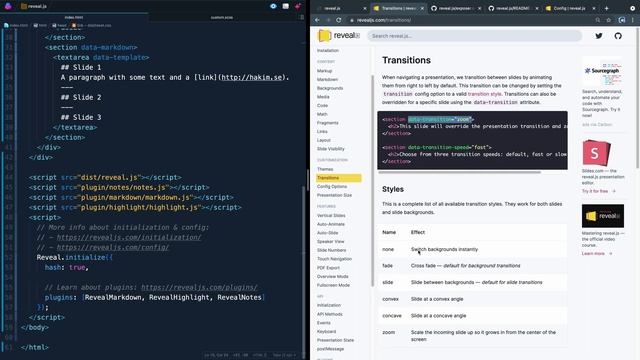Click the 'zoom' transition name cell
Viewport: 640px width, 360px height.
389,332
